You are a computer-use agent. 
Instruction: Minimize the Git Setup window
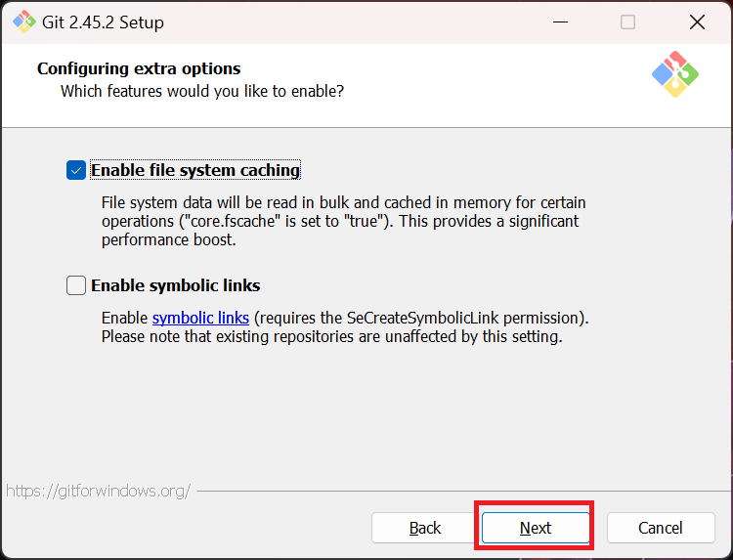point(560,22)
